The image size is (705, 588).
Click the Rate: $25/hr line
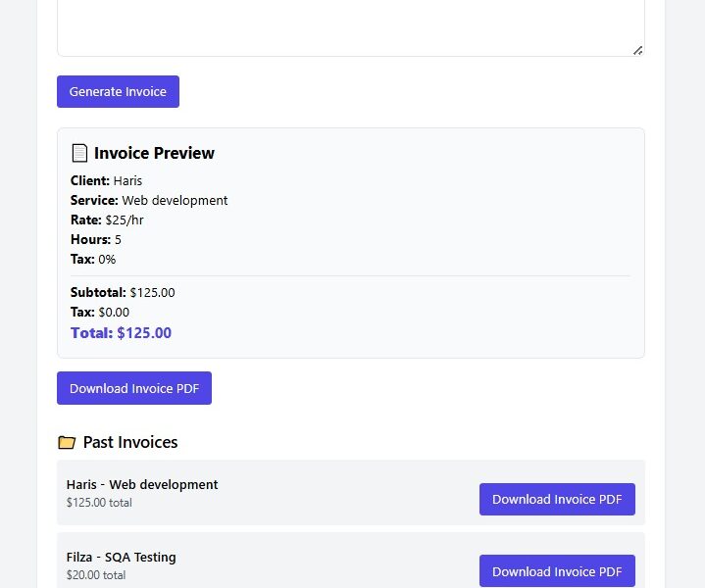click(x=107, y=220)
